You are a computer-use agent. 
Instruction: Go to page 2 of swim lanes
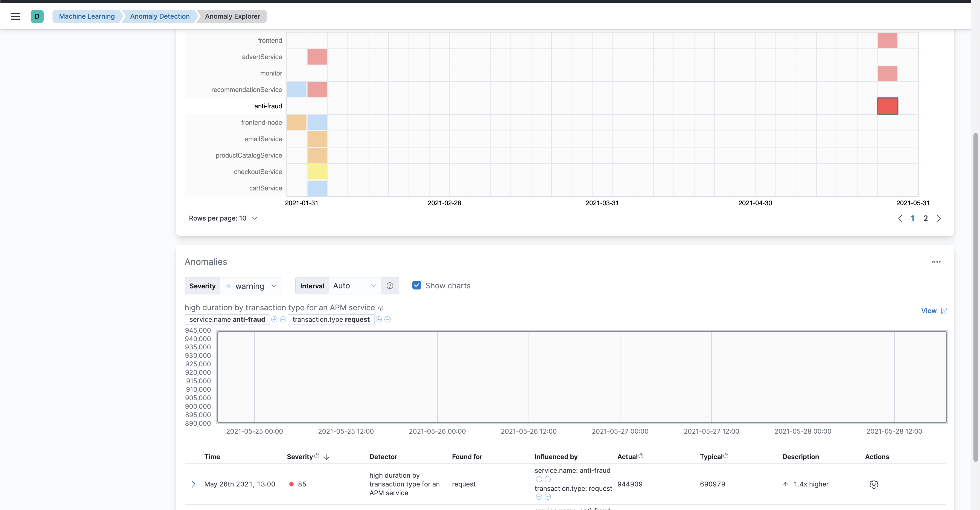pos(925,218)
